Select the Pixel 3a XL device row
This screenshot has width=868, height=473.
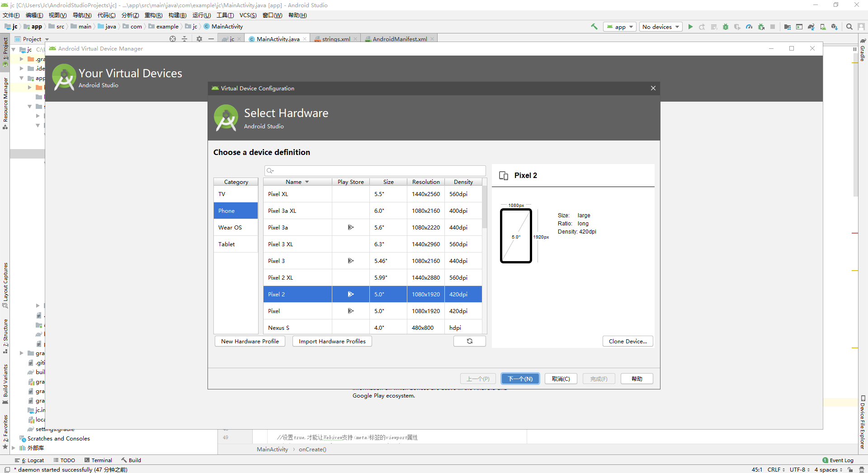point(373,211)
